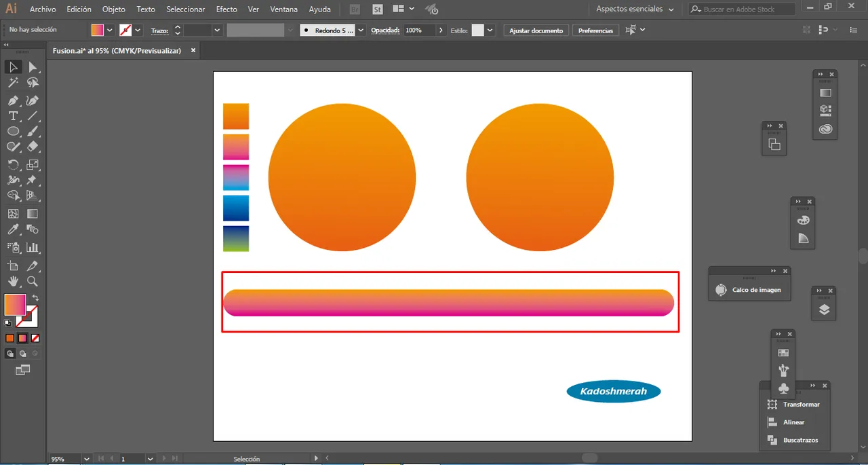This screenshot has width=868, height=465.
Task: Open the Layers panel icon
Action: click(824, 310)
